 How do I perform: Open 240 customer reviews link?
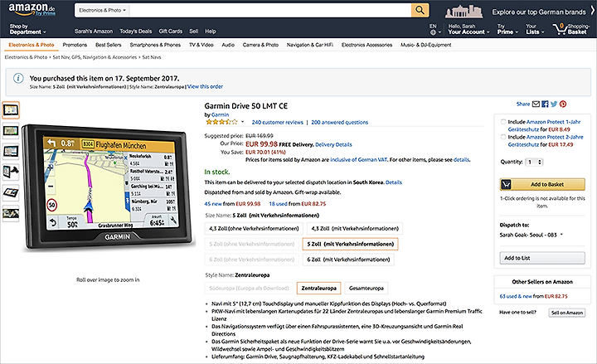277,122
